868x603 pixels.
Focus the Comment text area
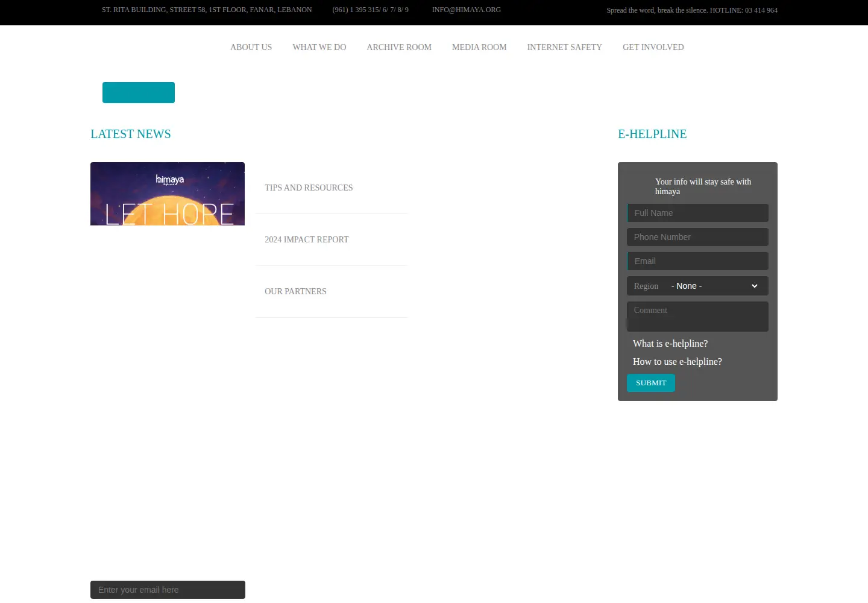(x=697, y=317)
